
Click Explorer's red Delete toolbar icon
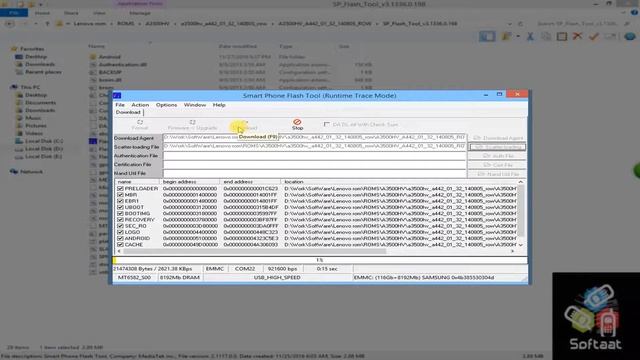click(x=577, y=36)
